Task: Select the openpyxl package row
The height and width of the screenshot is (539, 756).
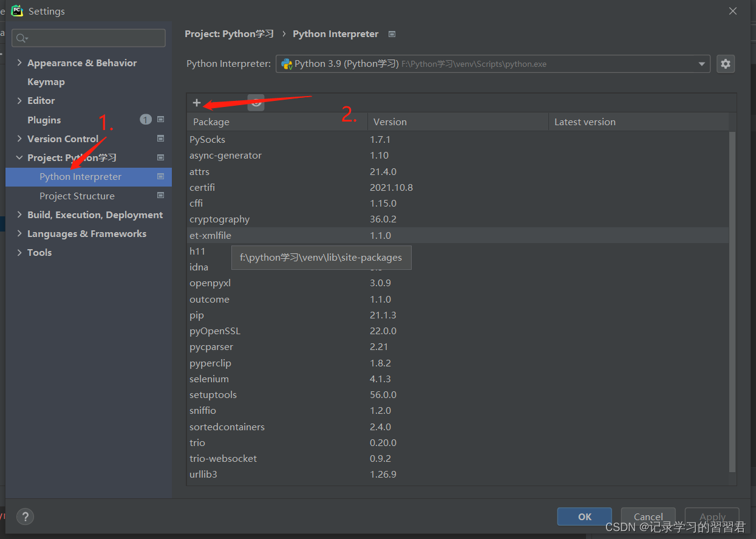Action: coord(458,283)
